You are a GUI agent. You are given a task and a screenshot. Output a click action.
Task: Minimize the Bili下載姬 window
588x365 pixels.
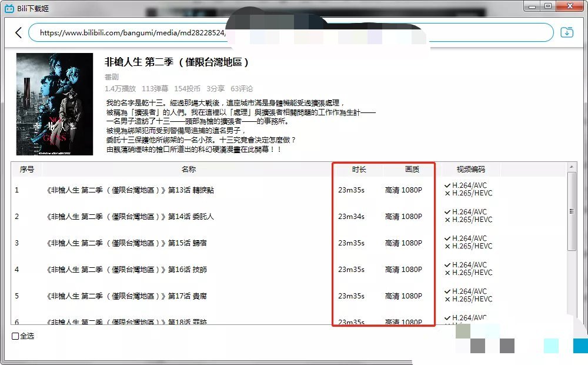coord(532,6)
